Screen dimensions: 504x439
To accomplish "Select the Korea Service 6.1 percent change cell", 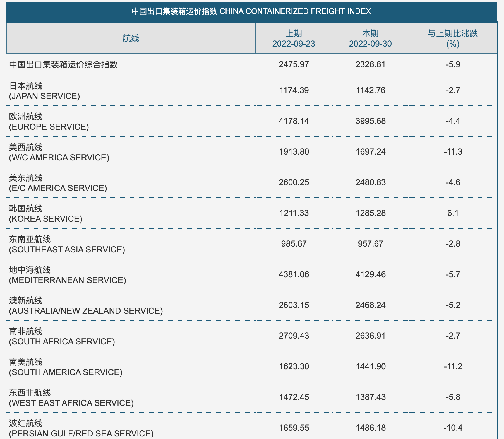I will click(x=453, y=213).
